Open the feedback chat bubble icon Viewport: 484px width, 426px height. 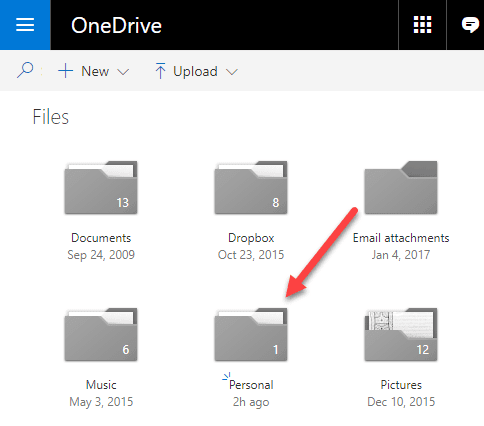click(470, 25)
